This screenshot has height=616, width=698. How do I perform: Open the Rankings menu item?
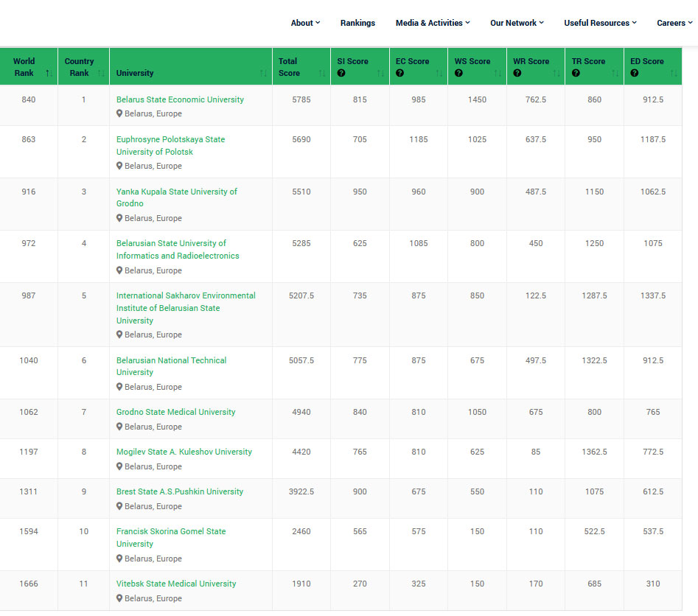tap(357, 23)
